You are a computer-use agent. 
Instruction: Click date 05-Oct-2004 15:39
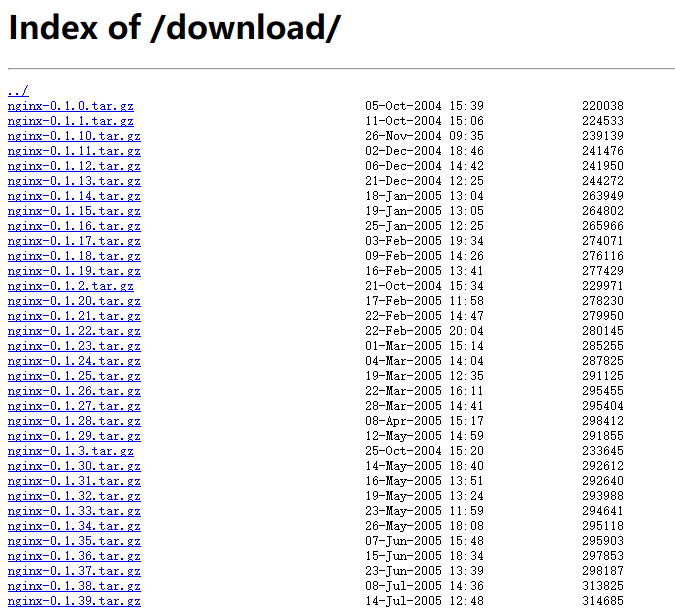click(424, 106)
